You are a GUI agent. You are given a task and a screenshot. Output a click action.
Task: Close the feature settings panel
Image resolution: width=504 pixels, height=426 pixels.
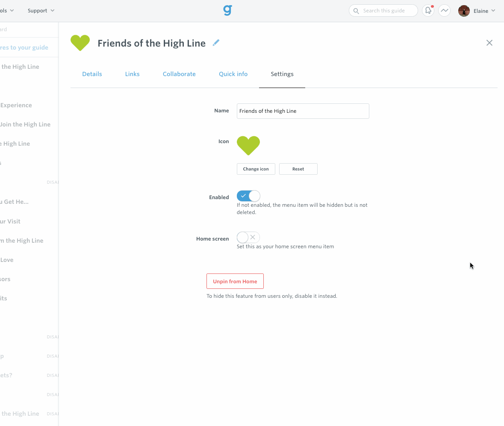coord(489,43)
